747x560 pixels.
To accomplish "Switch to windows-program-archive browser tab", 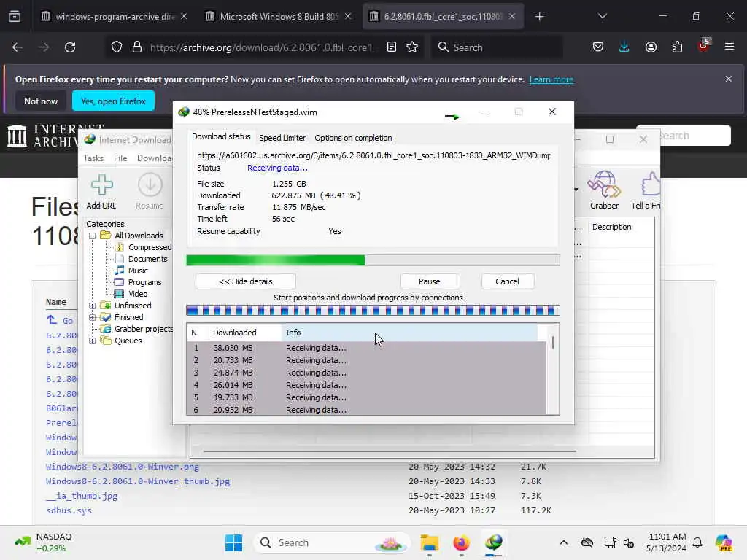I will click(x=115, y=17).
